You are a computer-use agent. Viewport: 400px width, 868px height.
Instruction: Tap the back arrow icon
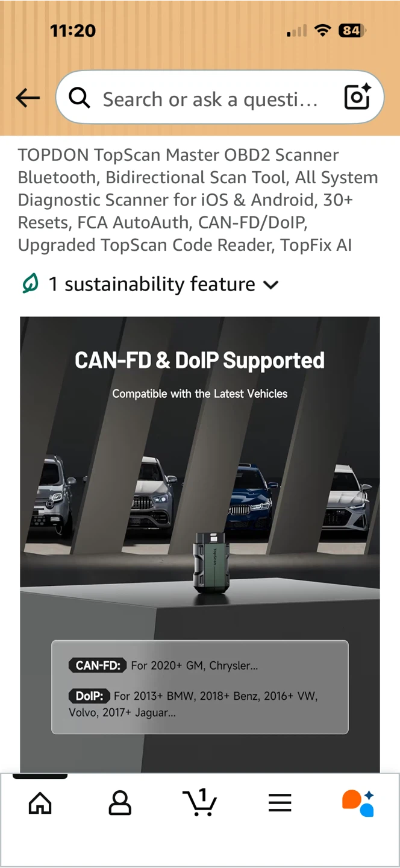(x=28, y=98)
